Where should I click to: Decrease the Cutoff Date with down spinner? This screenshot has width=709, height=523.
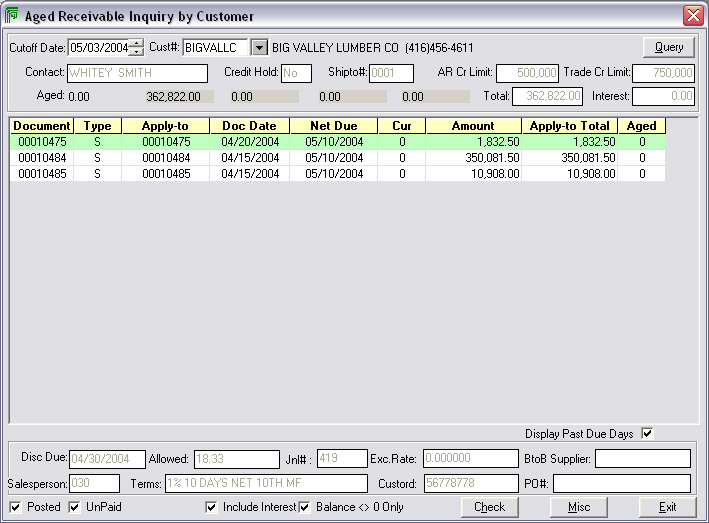[136, 52]
